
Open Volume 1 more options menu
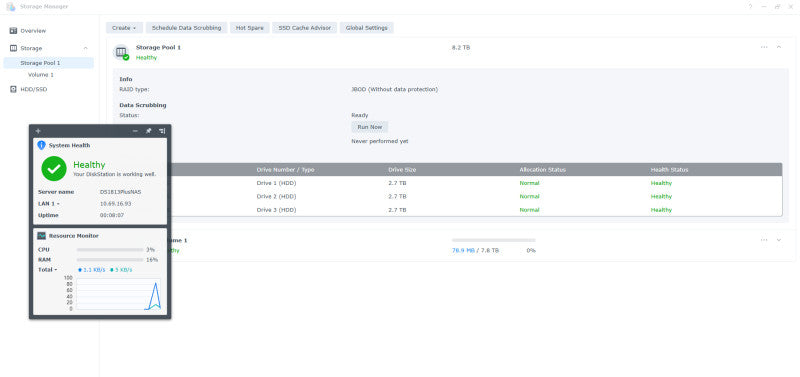[764, 240]
